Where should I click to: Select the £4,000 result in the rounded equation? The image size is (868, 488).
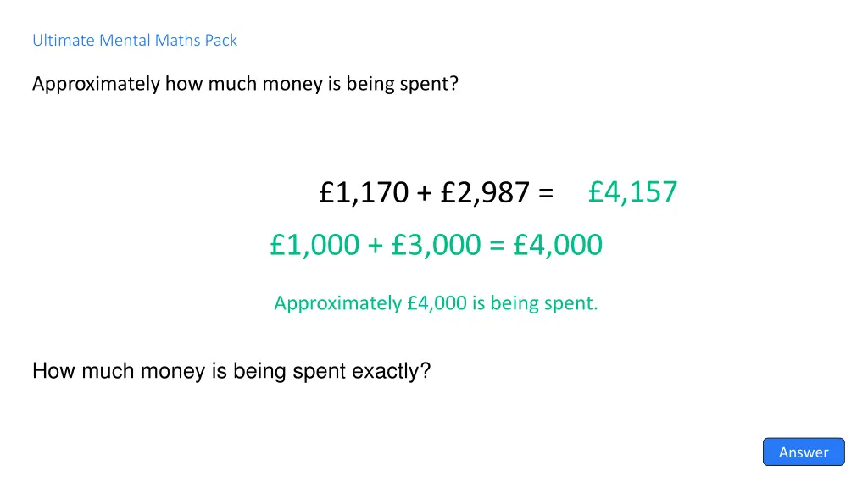click(558, 245)
